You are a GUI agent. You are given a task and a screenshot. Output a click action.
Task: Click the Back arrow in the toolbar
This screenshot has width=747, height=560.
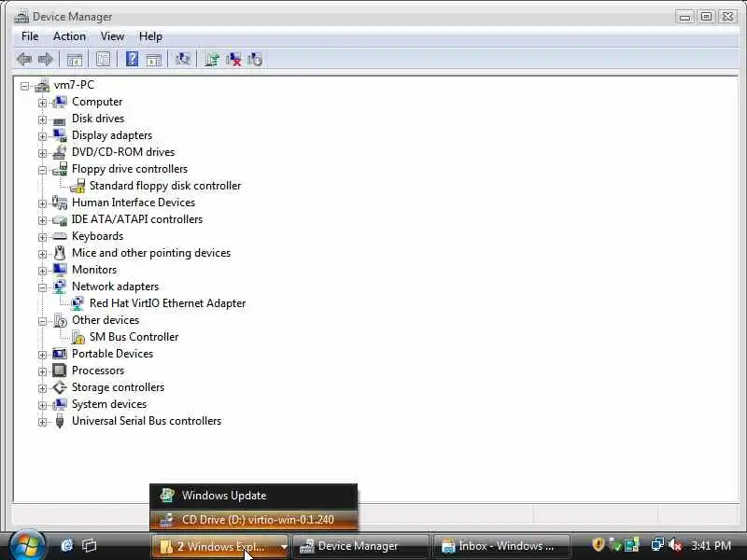pos(24,60)
